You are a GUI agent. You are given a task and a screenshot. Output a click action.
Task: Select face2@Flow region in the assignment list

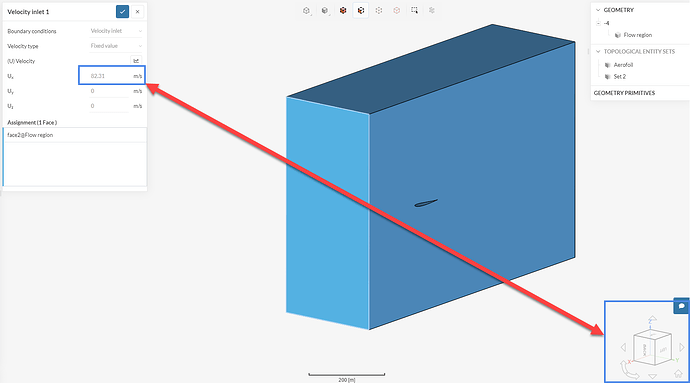coord(75,135)
